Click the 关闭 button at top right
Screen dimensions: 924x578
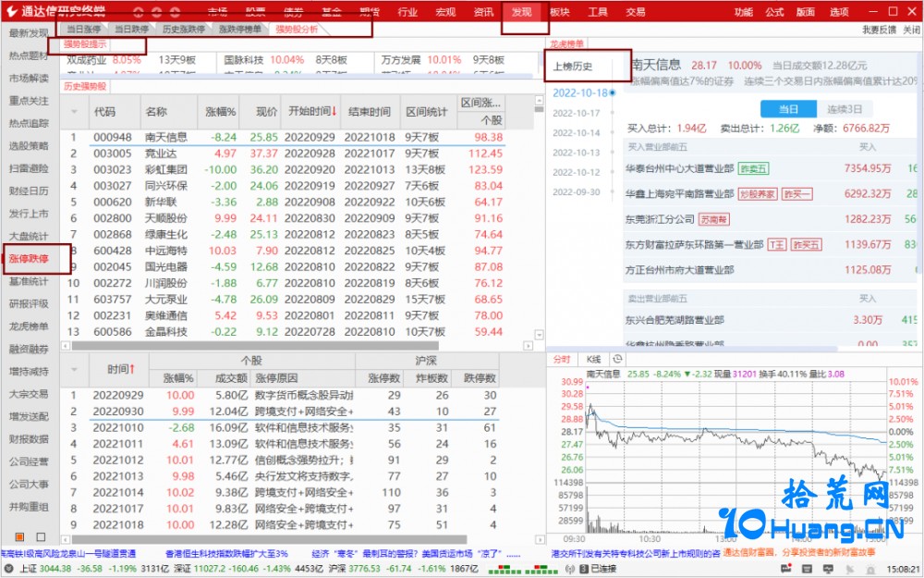pos(911,30)
